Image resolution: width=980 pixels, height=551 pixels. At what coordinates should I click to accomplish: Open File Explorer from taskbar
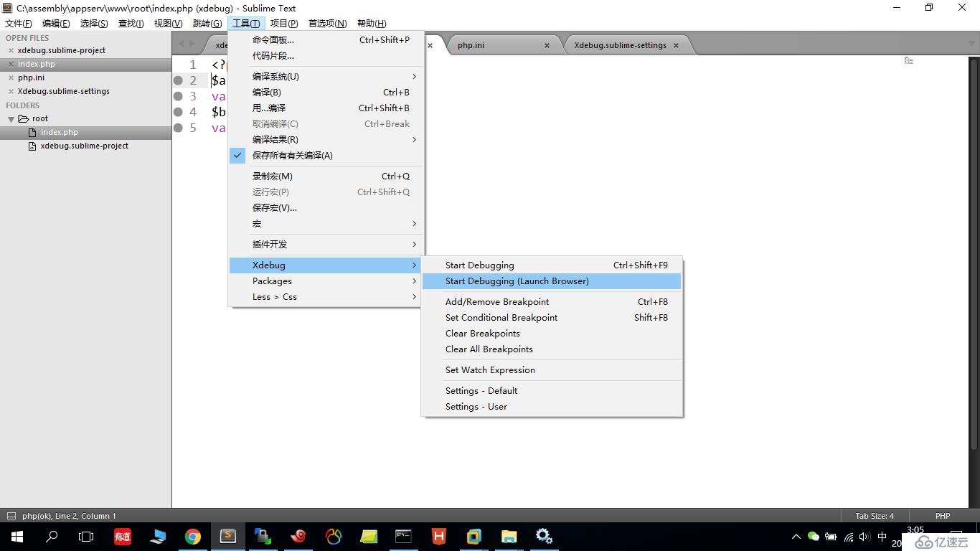509,536
